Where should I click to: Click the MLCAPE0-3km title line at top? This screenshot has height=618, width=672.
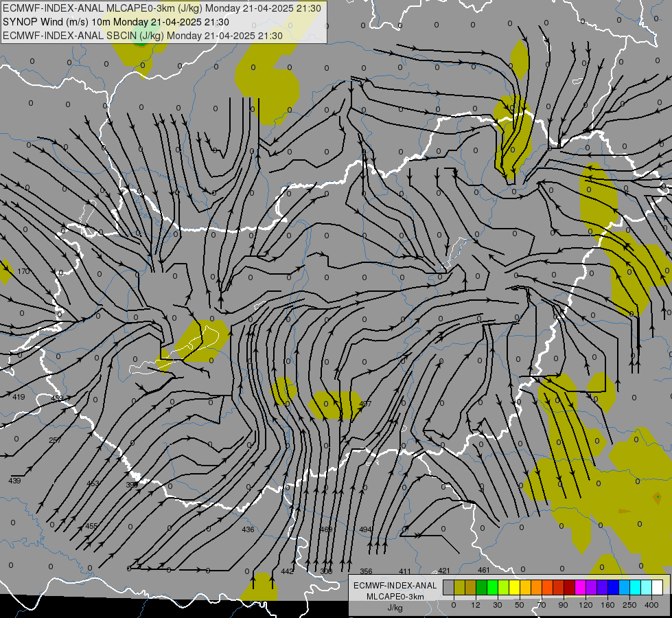tap(161, 8)
